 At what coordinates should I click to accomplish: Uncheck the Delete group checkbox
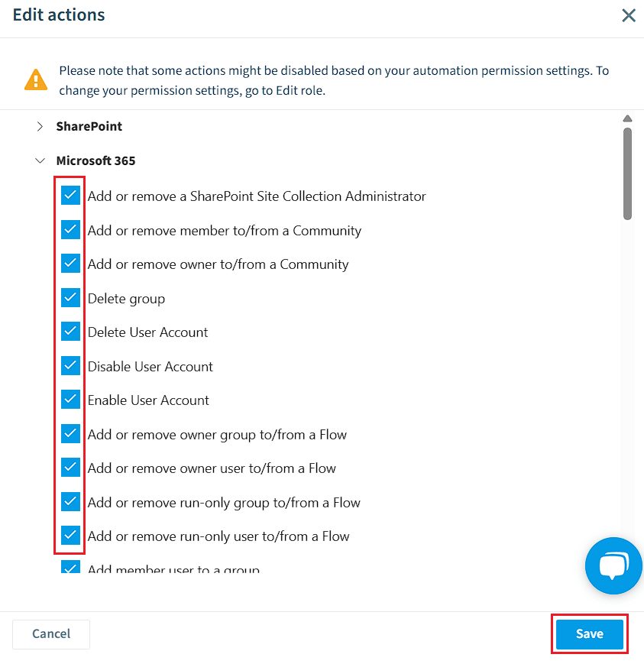point(71,297)
